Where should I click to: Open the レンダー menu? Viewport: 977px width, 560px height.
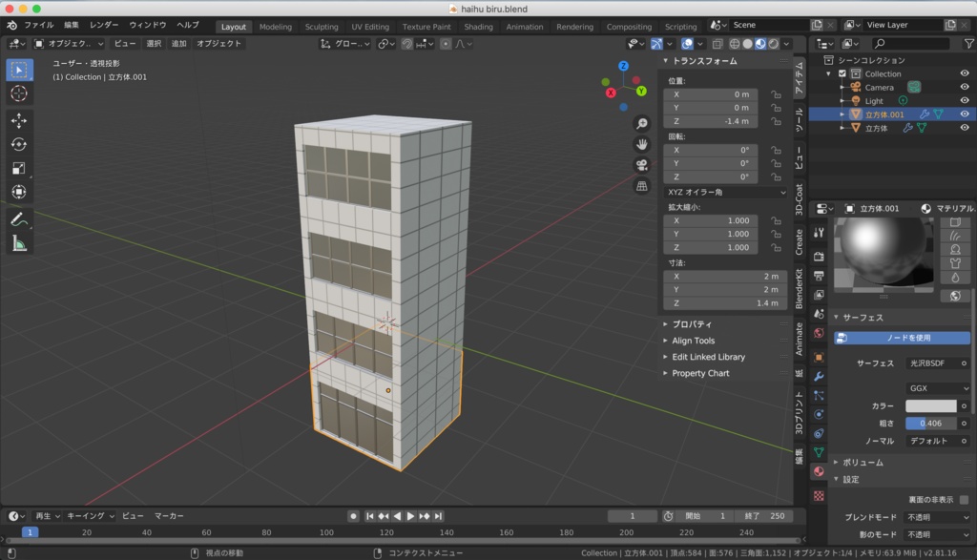point(105,25)
